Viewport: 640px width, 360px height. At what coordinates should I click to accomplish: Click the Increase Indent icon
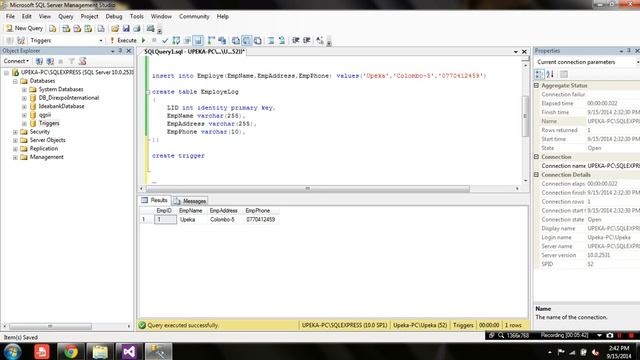pos(307,40)
